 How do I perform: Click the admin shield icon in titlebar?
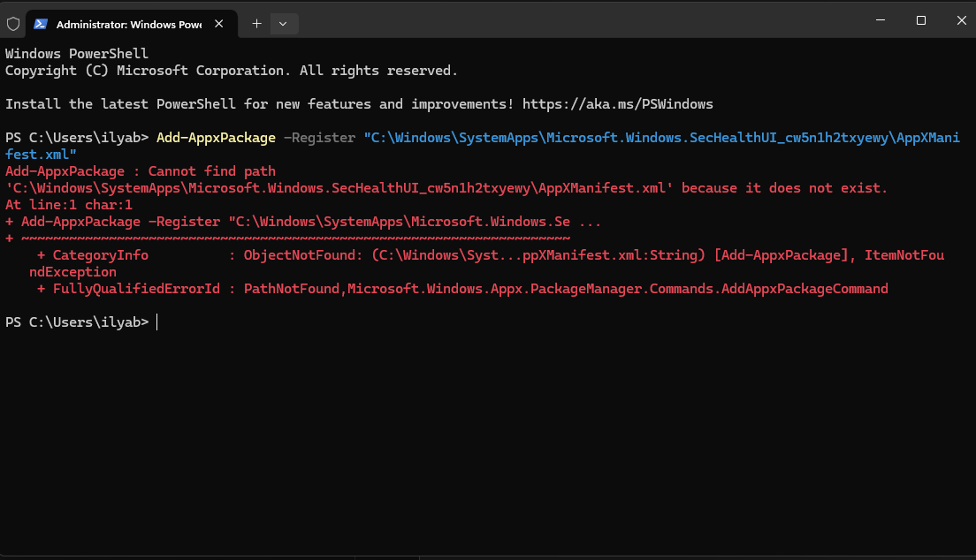13,23
